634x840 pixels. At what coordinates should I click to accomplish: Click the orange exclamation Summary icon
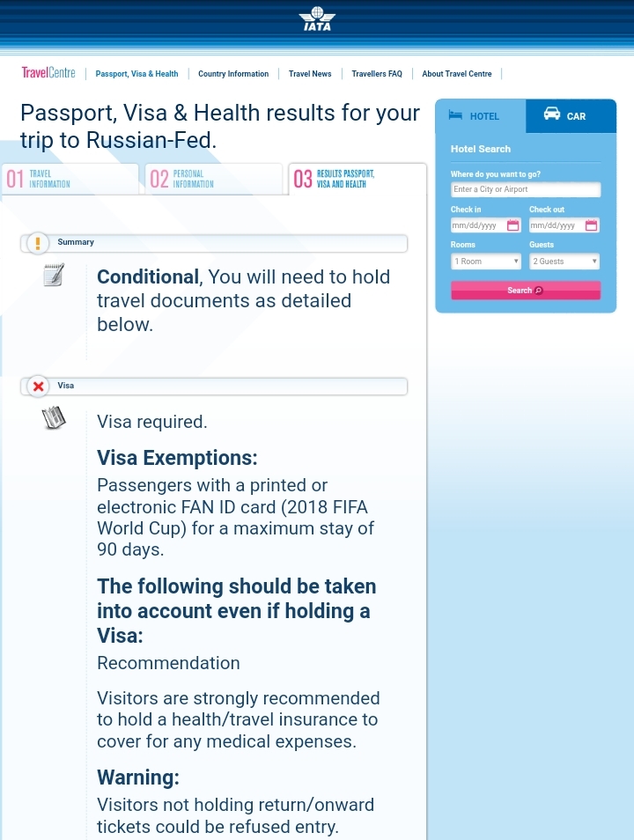point(38,243)
